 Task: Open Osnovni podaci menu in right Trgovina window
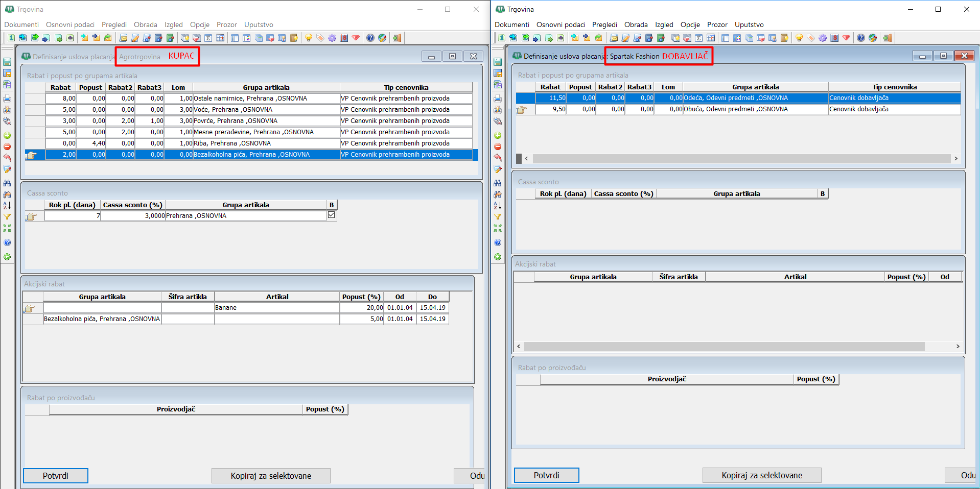point(561,25)
